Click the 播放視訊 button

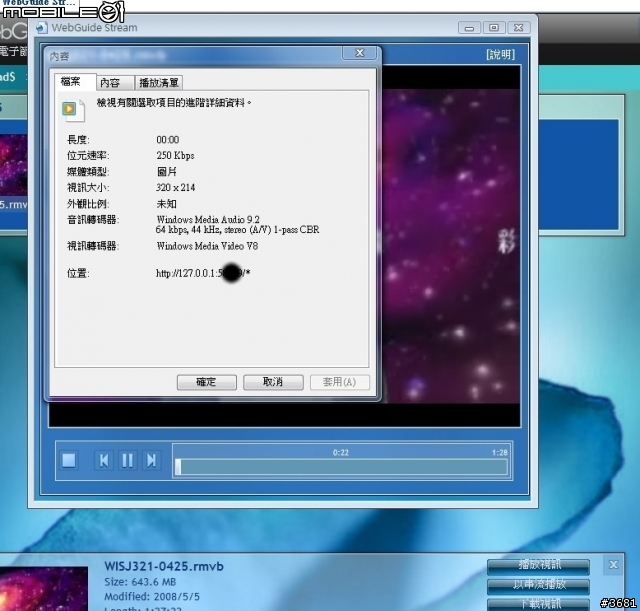click(x=538, y=565)
